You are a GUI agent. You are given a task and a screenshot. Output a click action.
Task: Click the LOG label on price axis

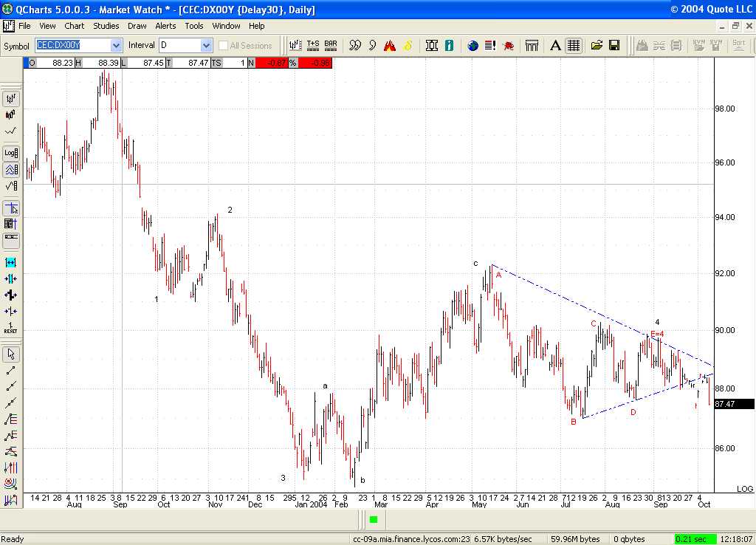coord(744,489)
